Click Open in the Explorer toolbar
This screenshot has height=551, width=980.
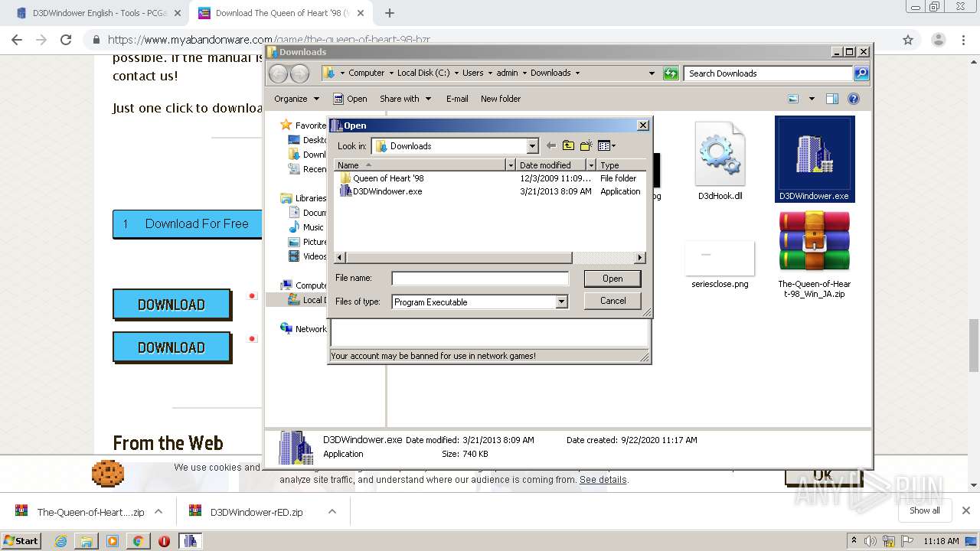(350, 99)
